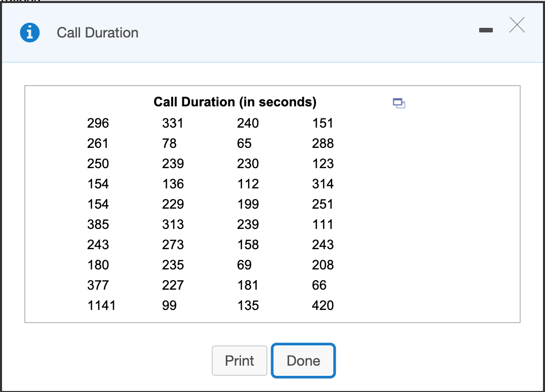Select the outlier value 1141

[102, 305]
